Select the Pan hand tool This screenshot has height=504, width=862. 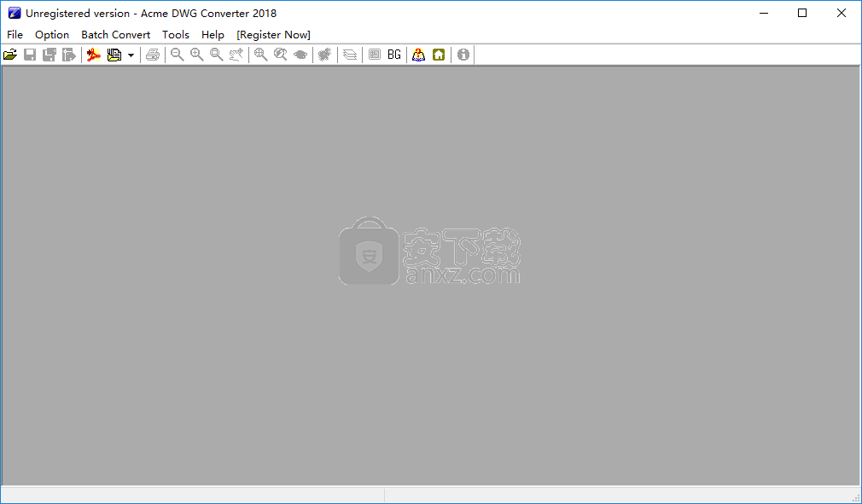236,55
